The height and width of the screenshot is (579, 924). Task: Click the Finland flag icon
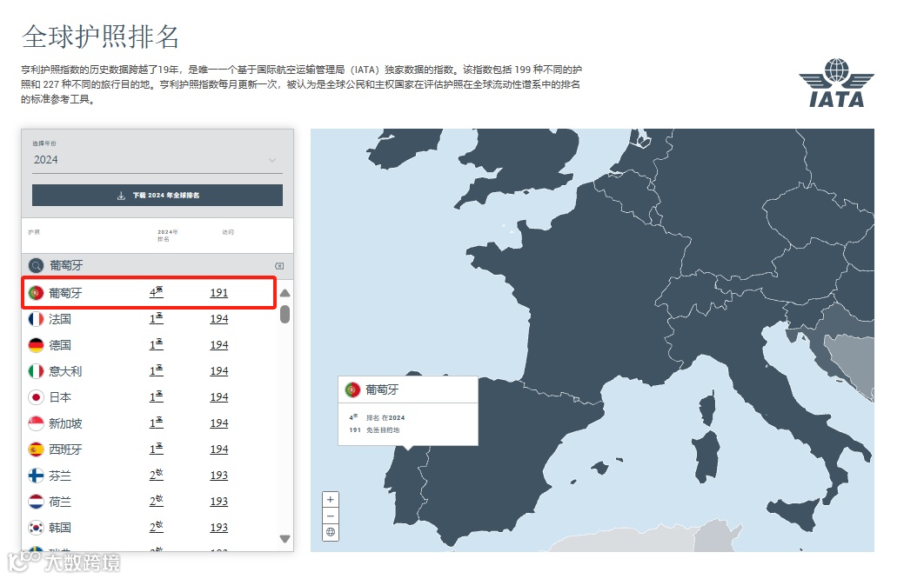pyautogui.click(x=36, y=476)
